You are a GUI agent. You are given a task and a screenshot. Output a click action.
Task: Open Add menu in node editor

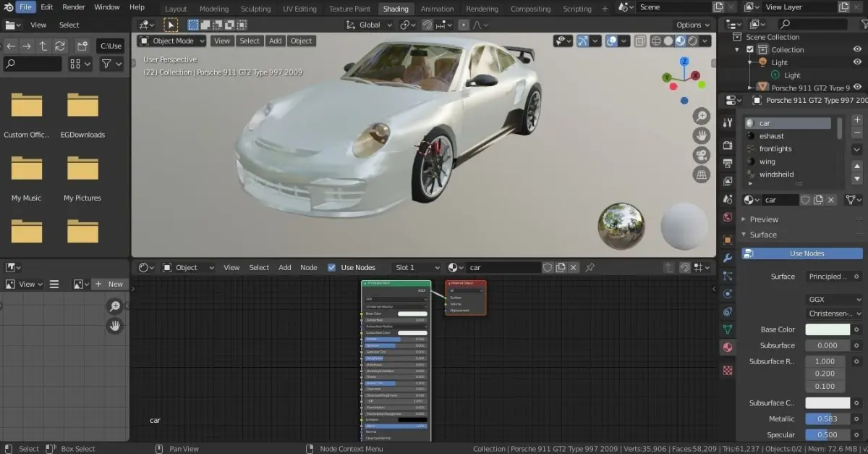[x=285, y=267]
